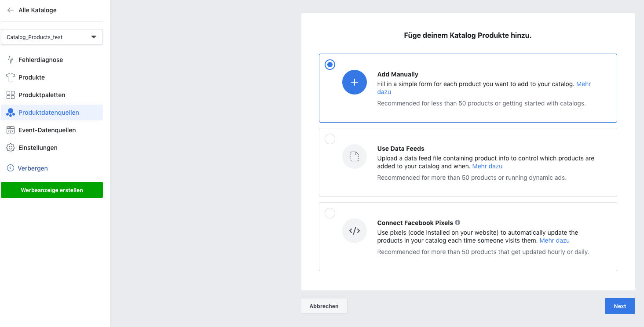Click the Produktpaletten grid icon
This screenshot has height=327, width=644.
[x=11, y=95]
